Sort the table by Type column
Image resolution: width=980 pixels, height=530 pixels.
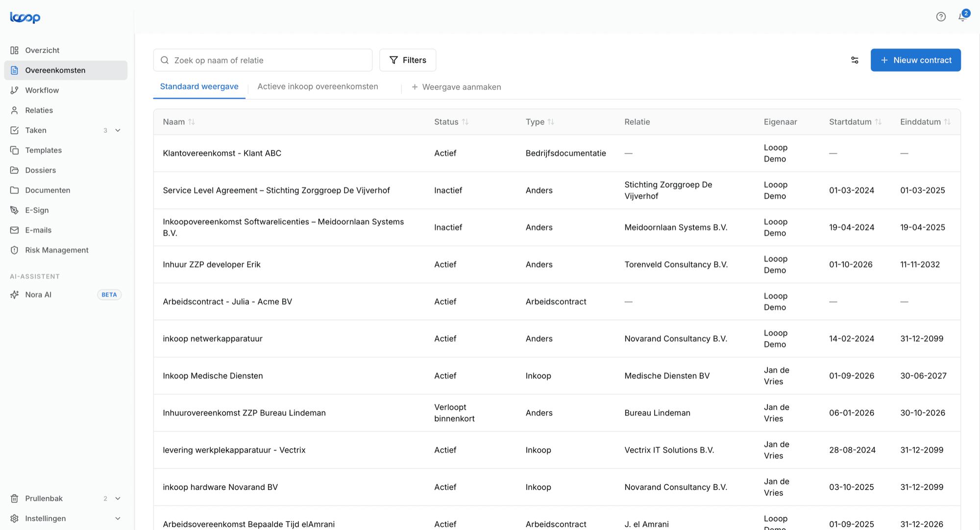(x=551, y=122)
